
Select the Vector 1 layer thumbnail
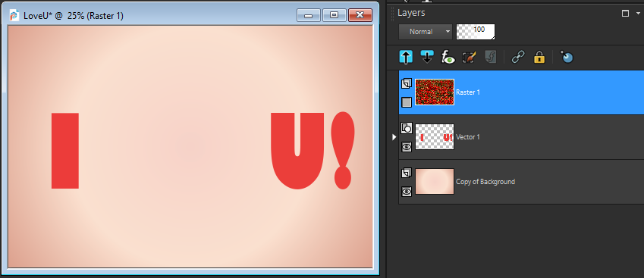click(x=435, y=136)
